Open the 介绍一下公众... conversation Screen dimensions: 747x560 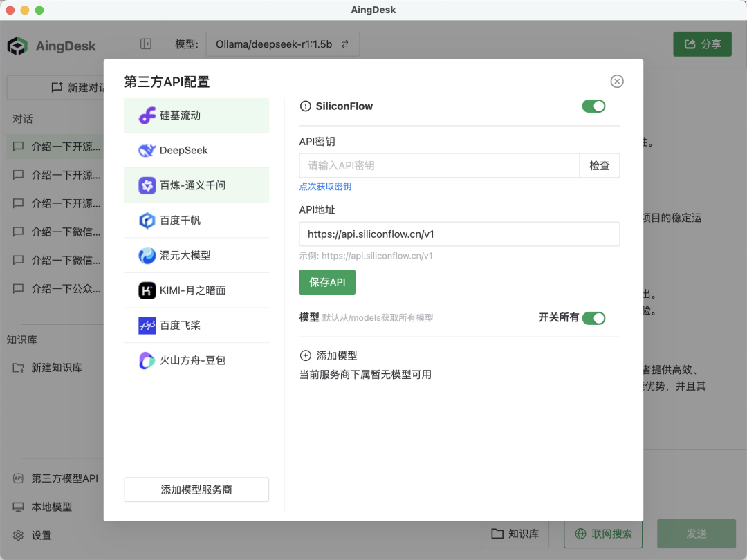click(x=56, y=288)
